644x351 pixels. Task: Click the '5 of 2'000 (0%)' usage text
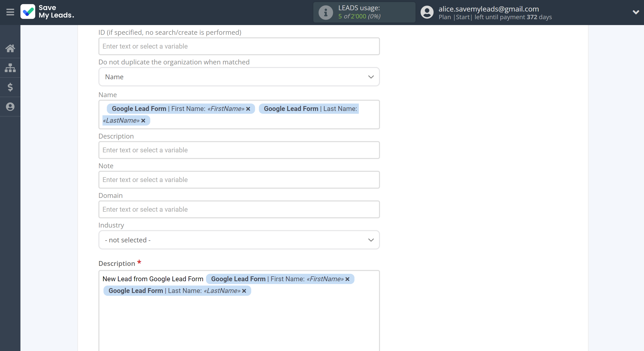coord(359,16)
